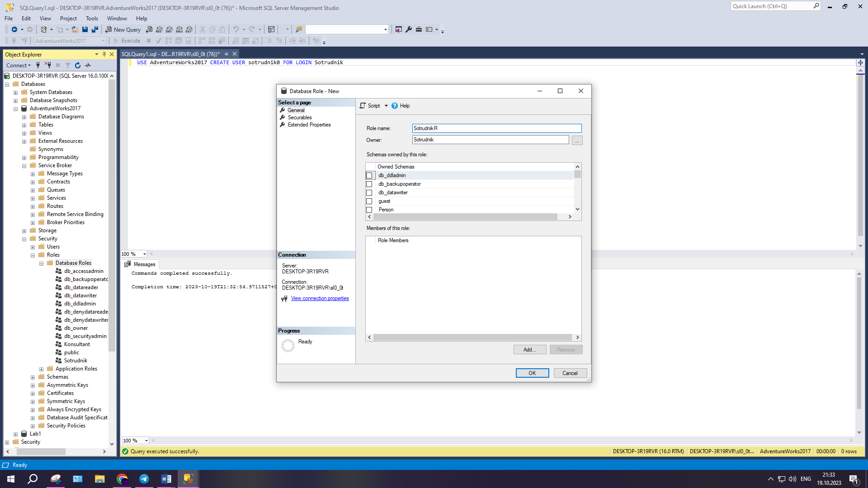Expand the Lab1 database node
The image size is (868, 488).
15,434
